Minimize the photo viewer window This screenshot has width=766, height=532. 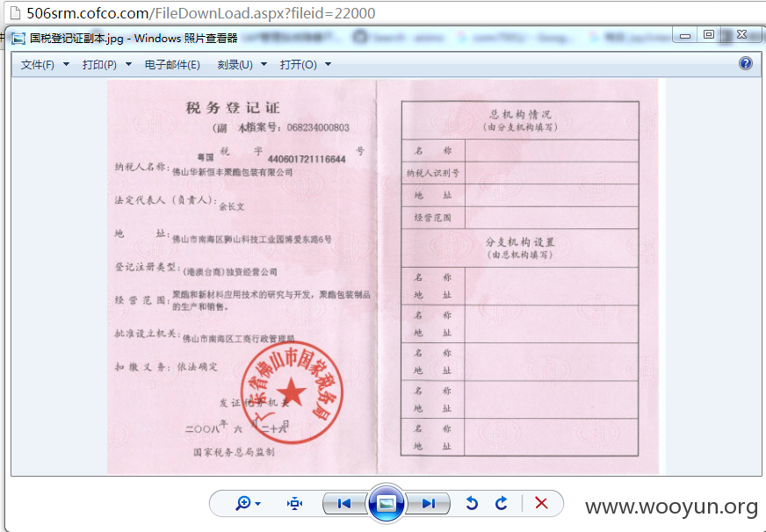[685, 36]
